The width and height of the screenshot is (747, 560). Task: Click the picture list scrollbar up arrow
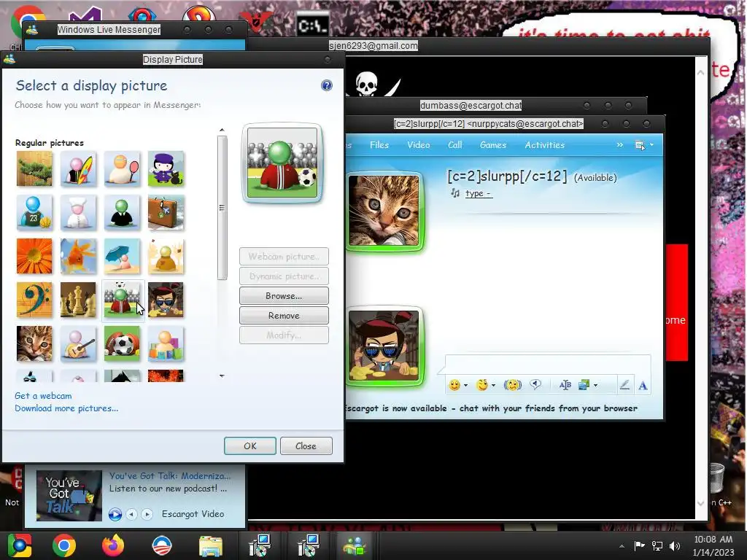pyautogui.click(x=222, y=130)
